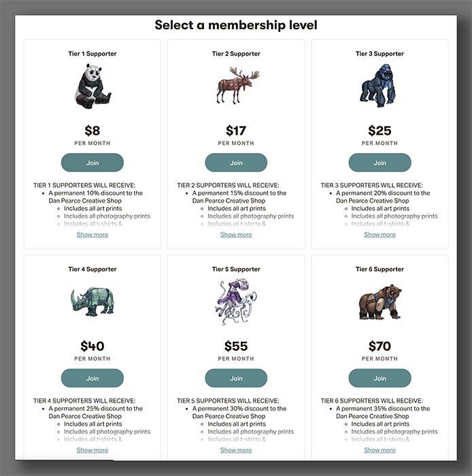Click the Tier 5 Supporter heading text

coord(236,269)
